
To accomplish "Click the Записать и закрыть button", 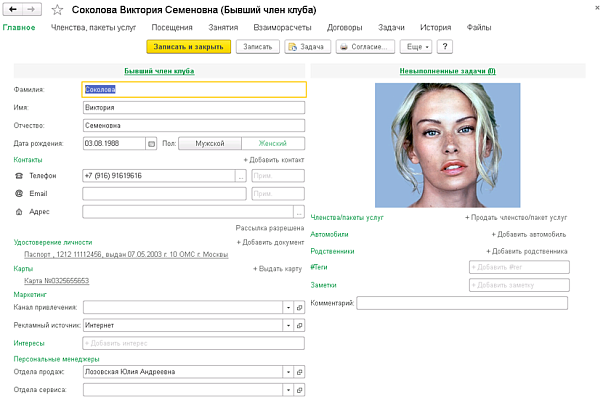I will tap(189, 47).
